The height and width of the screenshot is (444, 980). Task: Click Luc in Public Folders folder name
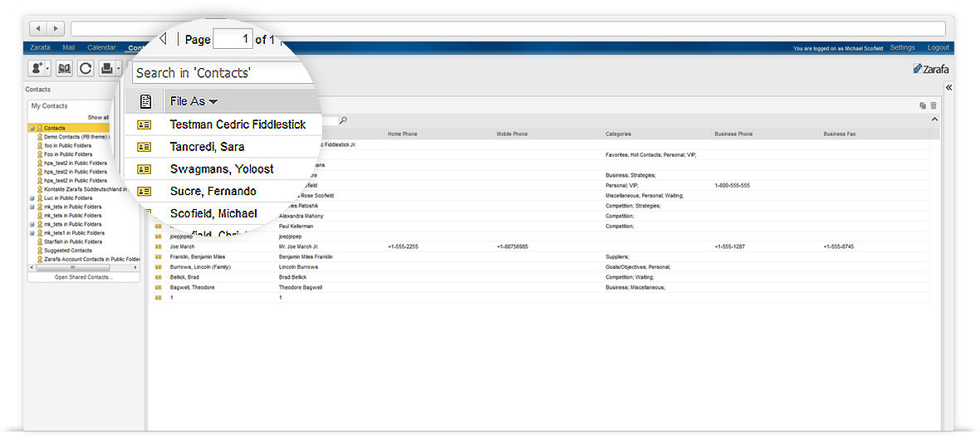pyautogui.click(x=68, y=198)
